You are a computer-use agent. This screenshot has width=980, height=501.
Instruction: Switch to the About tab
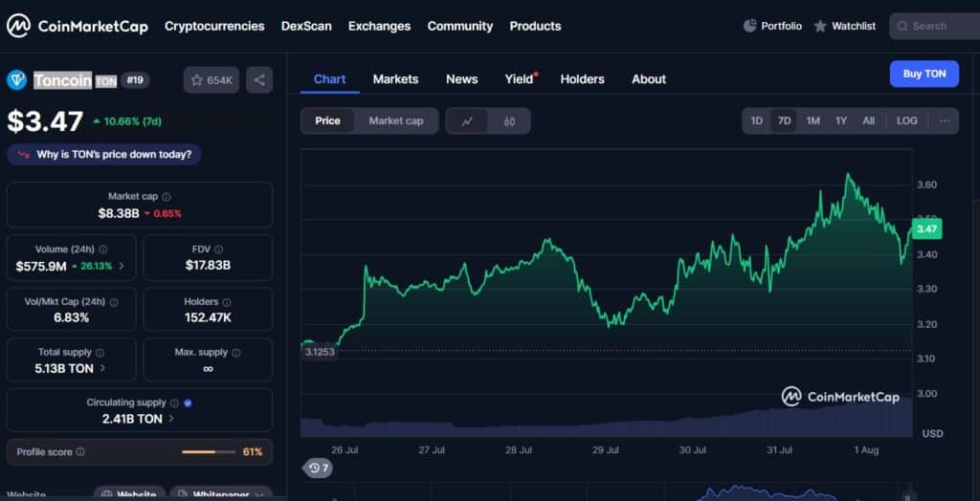(649, 79)
